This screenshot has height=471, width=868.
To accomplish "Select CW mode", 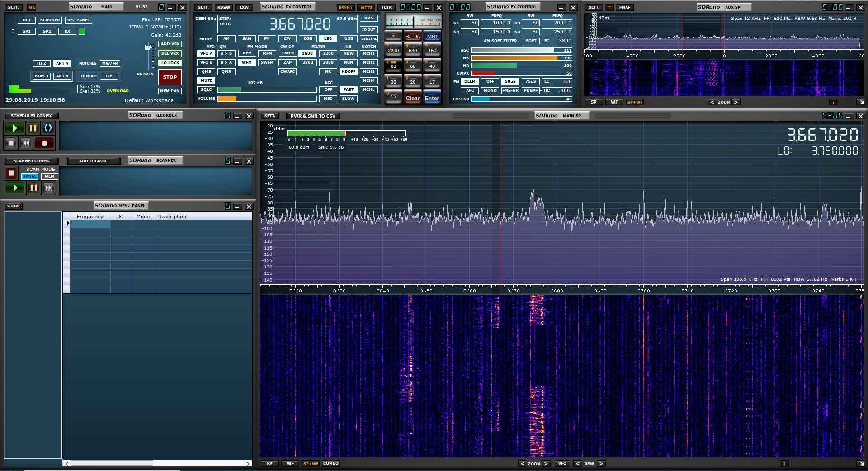I will tap(288, 38).
